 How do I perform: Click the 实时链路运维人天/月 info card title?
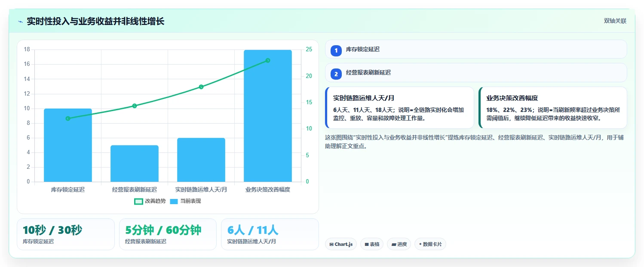[x=364, y=98]
